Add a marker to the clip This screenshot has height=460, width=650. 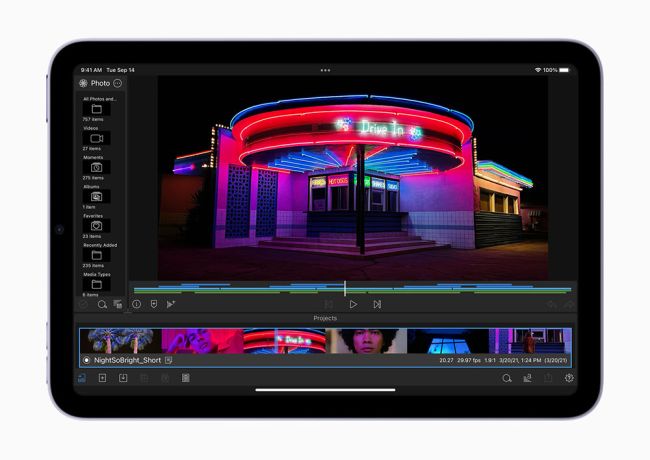point(154,304)
